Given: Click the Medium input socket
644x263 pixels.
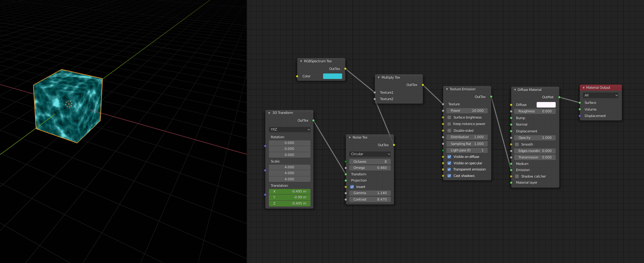Looking at the screenshot, I should [511, 164].
